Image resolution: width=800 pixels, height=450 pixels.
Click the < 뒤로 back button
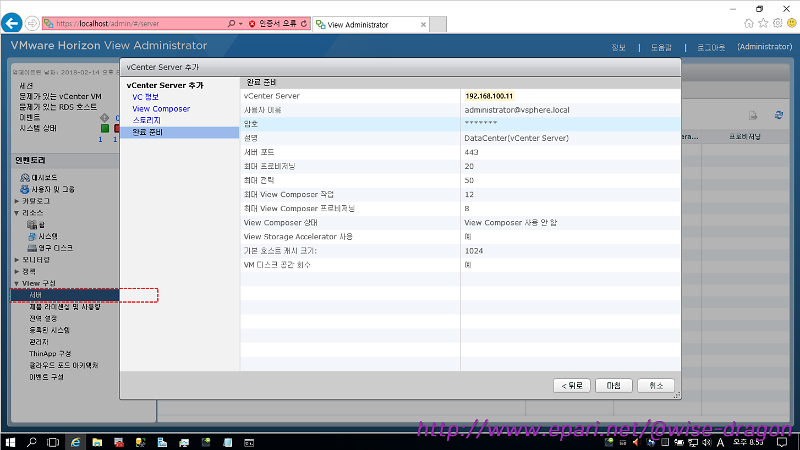point(571,386)
